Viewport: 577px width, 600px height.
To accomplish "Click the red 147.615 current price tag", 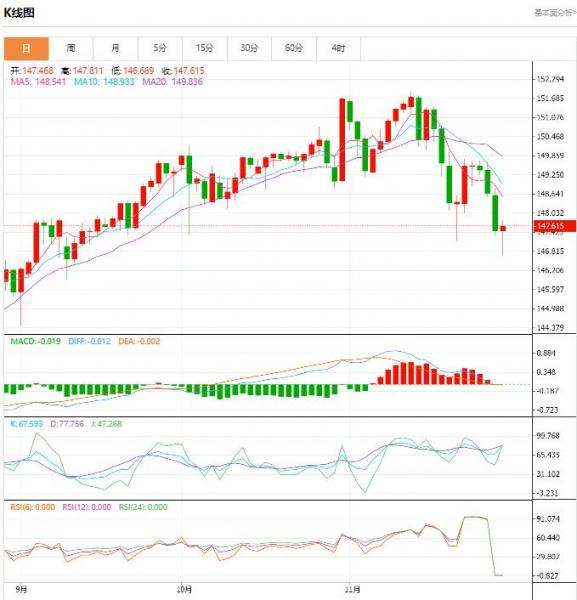I will point(554,226).
